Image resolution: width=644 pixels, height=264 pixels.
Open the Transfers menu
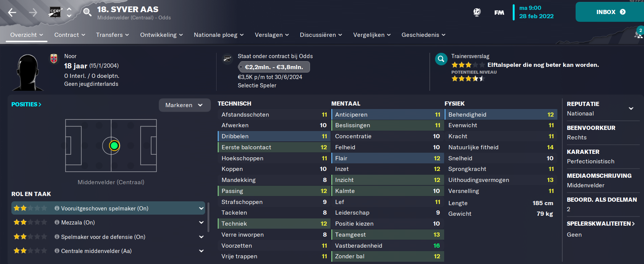point(112,35)
